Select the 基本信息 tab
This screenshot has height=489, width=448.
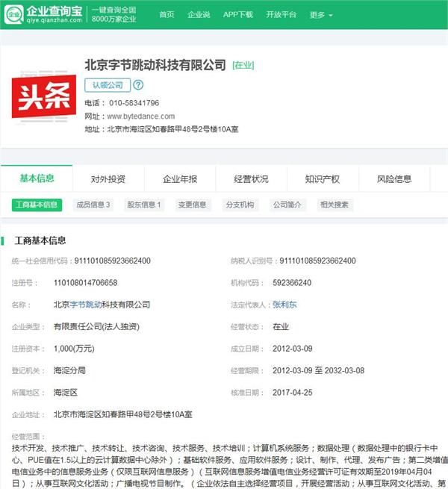point(37,178)
